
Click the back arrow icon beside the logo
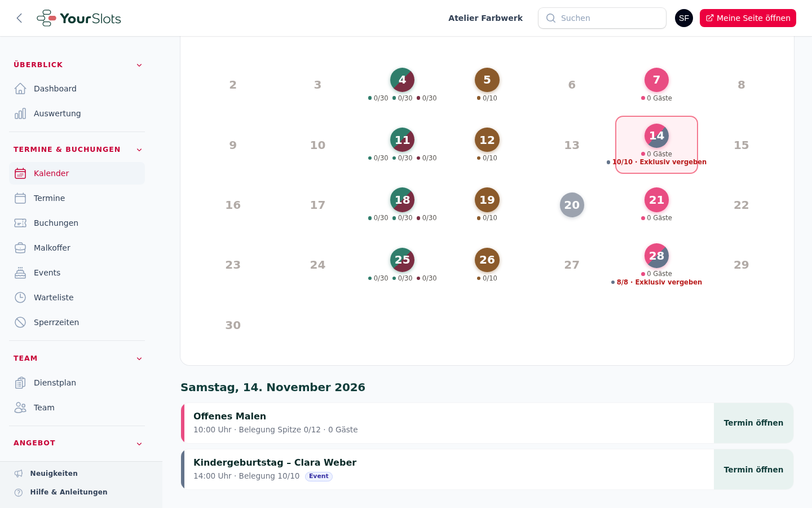19,18
